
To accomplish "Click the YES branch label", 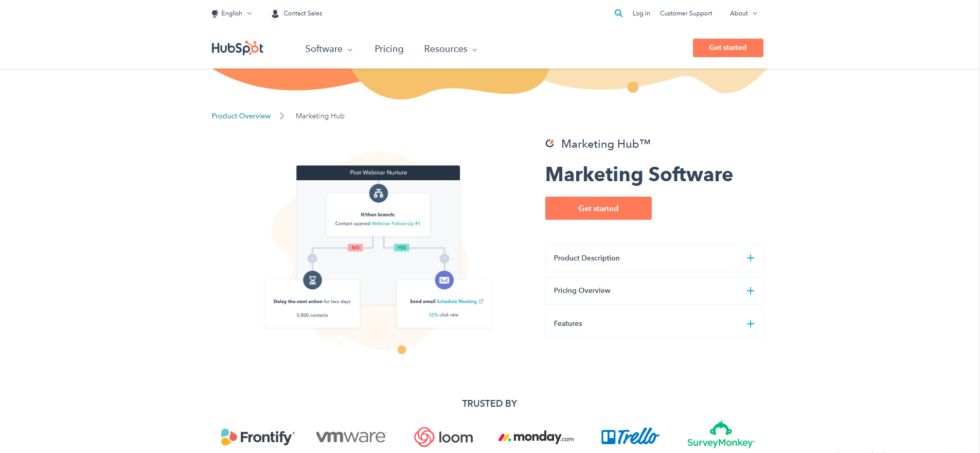I will point(402,248).
